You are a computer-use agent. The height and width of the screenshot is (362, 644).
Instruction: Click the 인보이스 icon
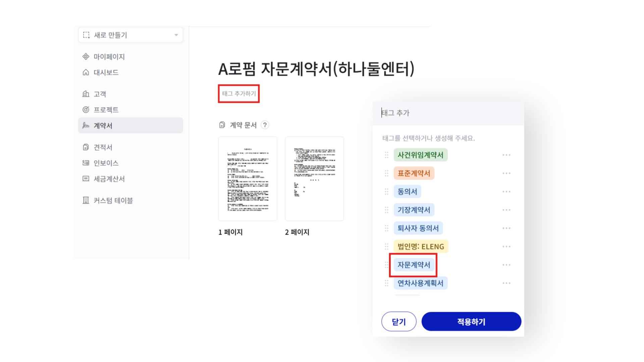86,163
